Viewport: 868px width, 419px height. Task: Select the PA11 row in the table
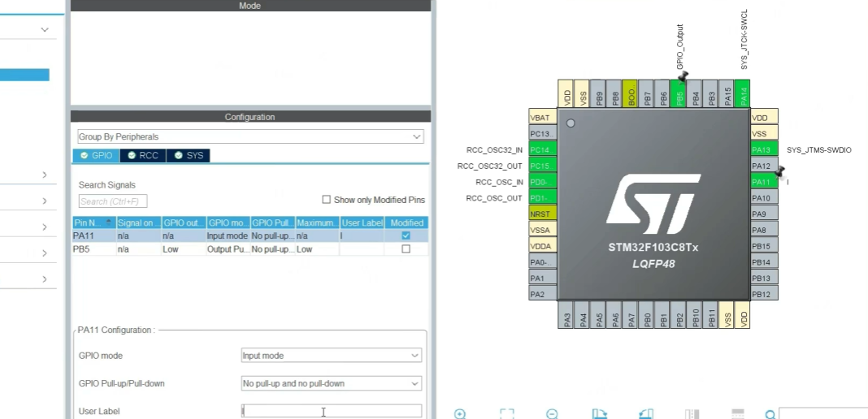(x=250, y=235)
